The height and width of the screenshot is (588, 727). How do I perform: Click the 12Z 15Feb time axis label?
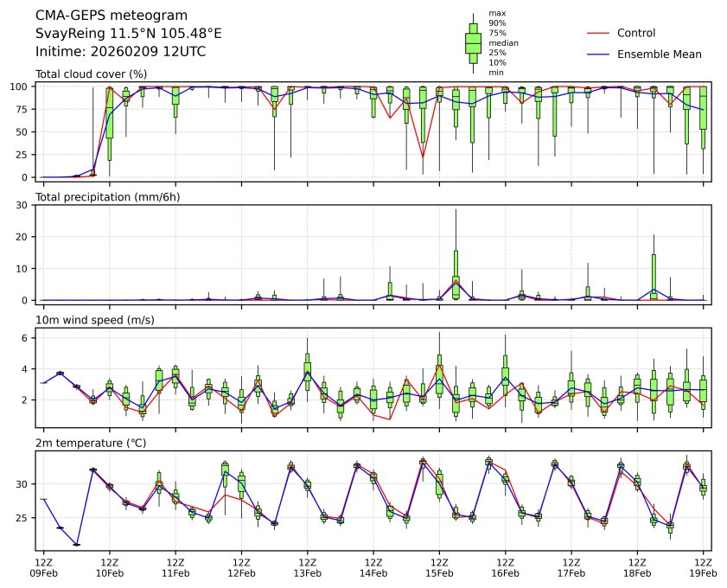click(x=439, y=567)
